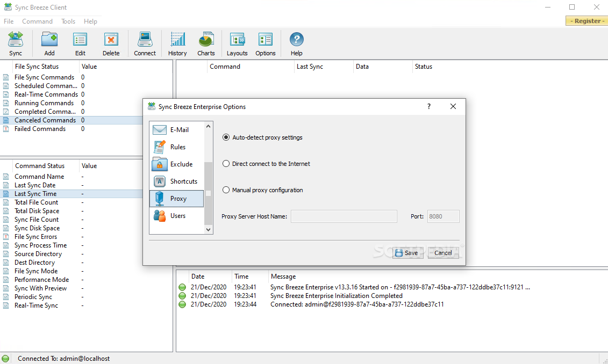Open the Charts toolbar icon
This screenshot has height=364, width=608.
pos(206,44)
